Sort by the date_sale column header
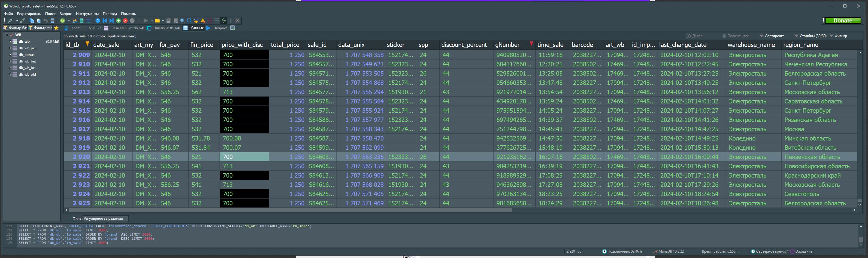This screenshot has height=258, width=868. tap(112, 45)
